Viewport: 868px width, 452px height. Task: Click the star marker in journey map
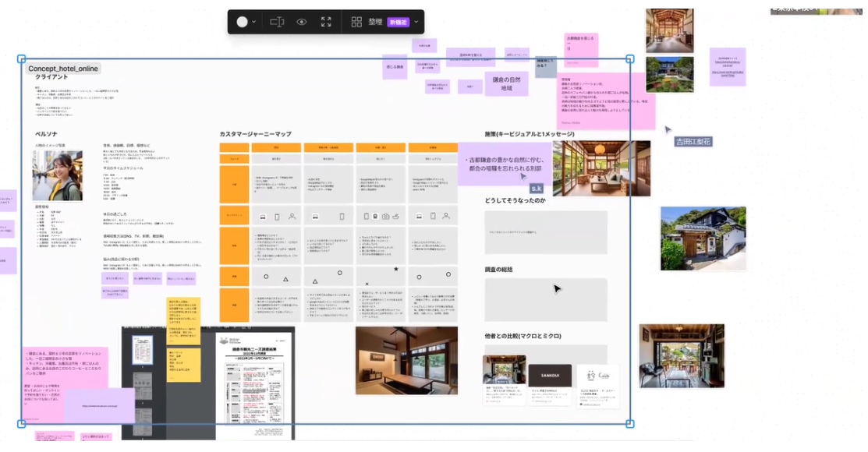[x=395, y=269]
